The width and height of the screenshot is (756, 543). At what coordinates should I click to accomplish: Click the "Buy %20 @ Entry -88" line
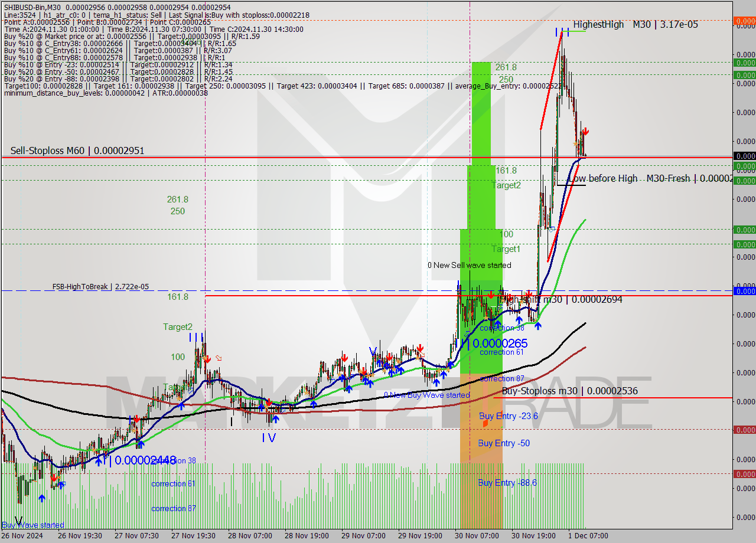118,78
